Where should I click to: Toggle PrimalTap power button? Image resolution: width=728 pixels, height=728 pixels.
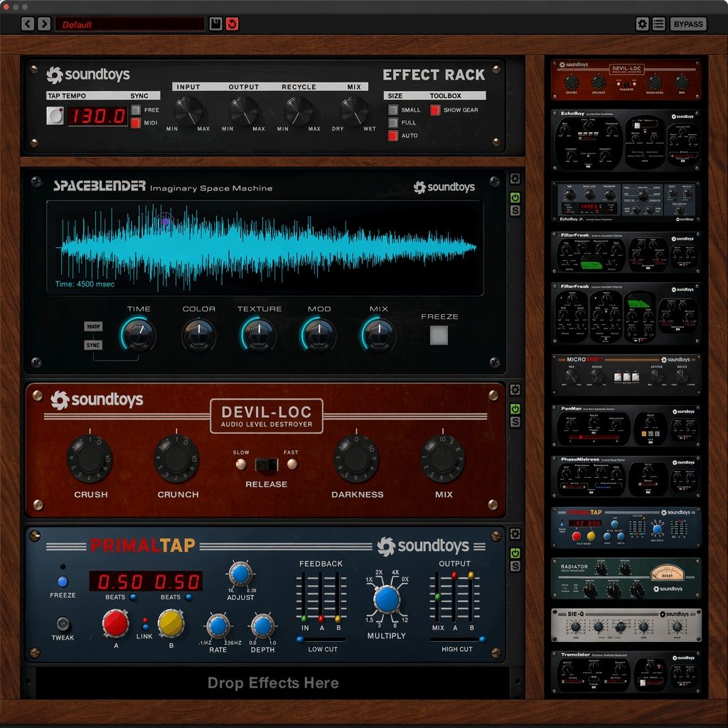[x=515, y=553]
